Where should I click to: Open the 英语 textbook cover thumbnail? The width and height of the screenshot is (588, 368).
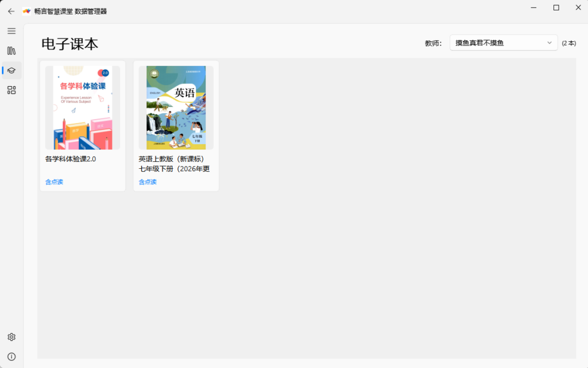(176, 107)
